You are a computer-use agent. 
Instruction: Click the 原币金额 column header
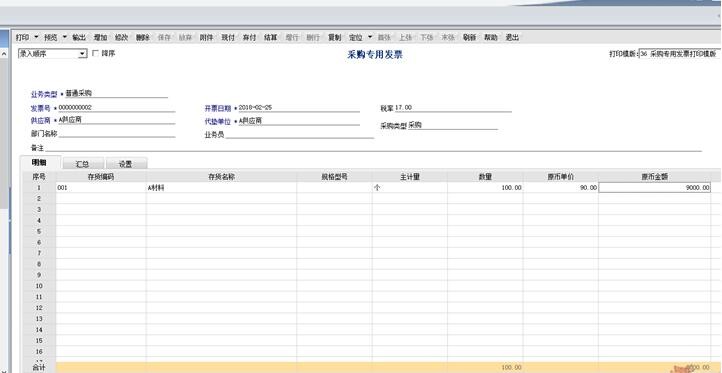click(655, 176)
